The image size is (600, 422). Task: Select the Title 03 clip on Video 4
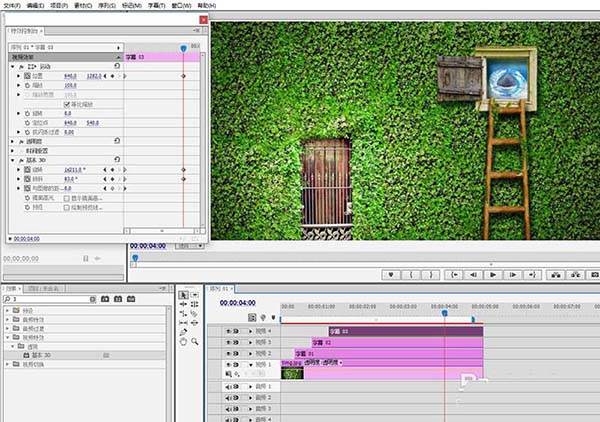click(406, 331)
